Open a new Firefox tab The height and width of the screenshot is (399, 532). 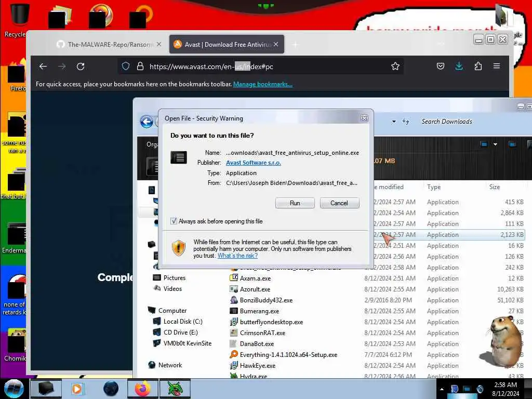point(296,45)
